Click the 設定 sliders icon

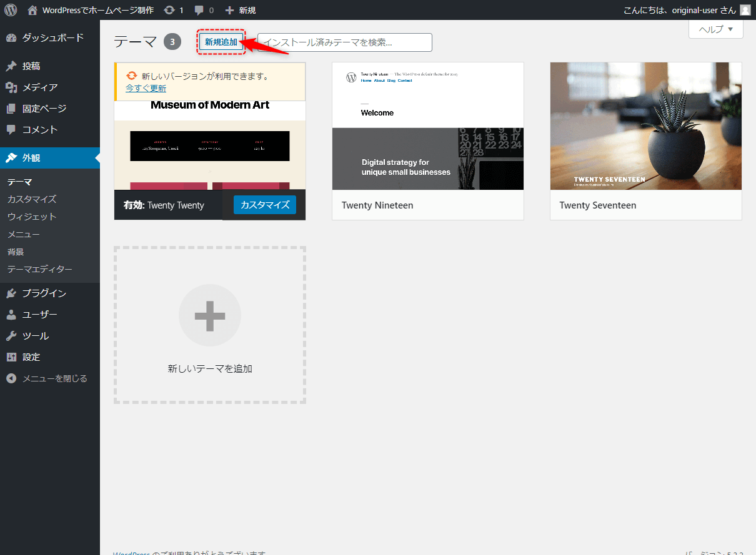[11, 357]
